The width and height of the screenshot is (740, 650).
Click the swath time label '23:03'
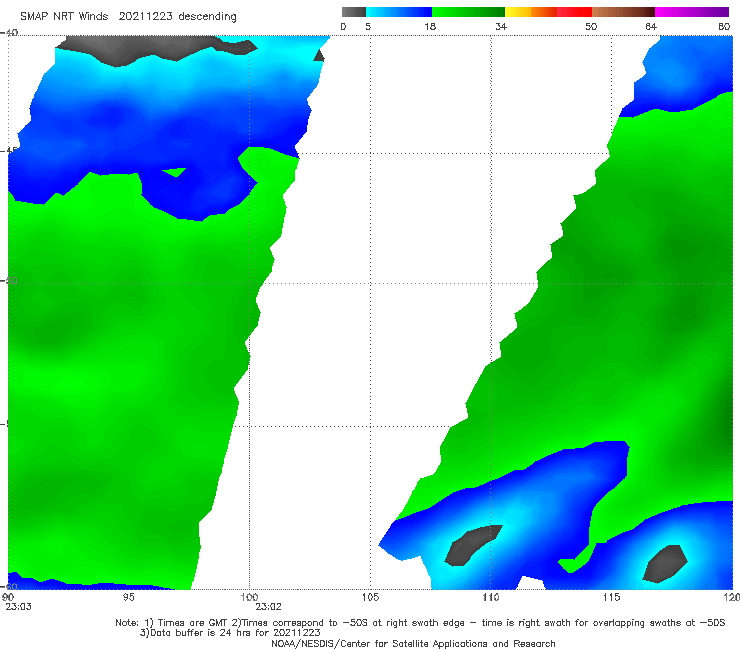coord(18,607)
